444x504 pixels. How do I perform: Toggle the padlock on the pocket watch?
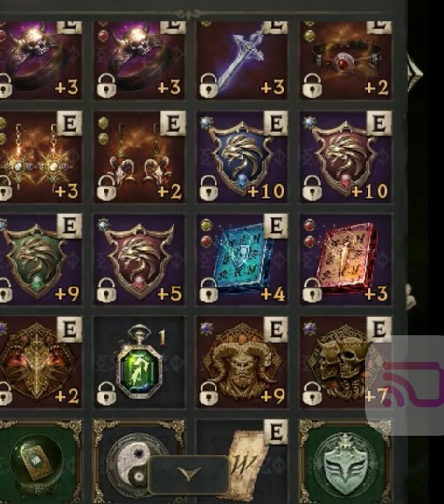point(106,394)
